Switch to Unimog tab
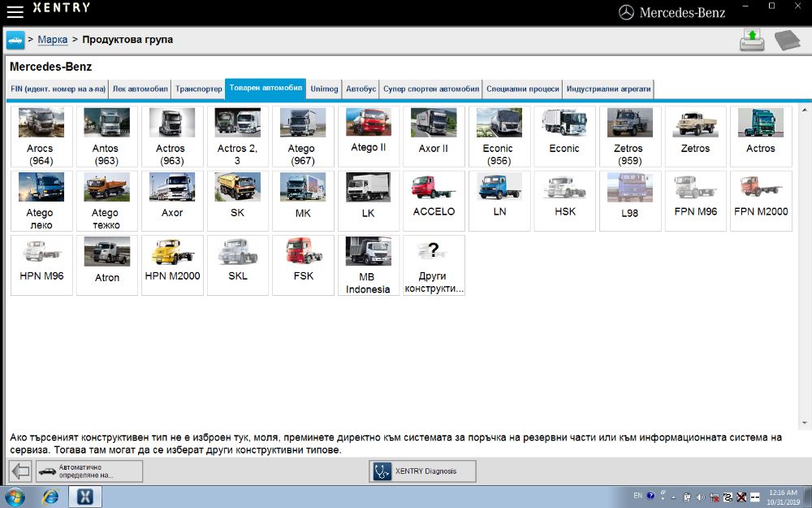812x508 pixels. [x=324, y=89]
